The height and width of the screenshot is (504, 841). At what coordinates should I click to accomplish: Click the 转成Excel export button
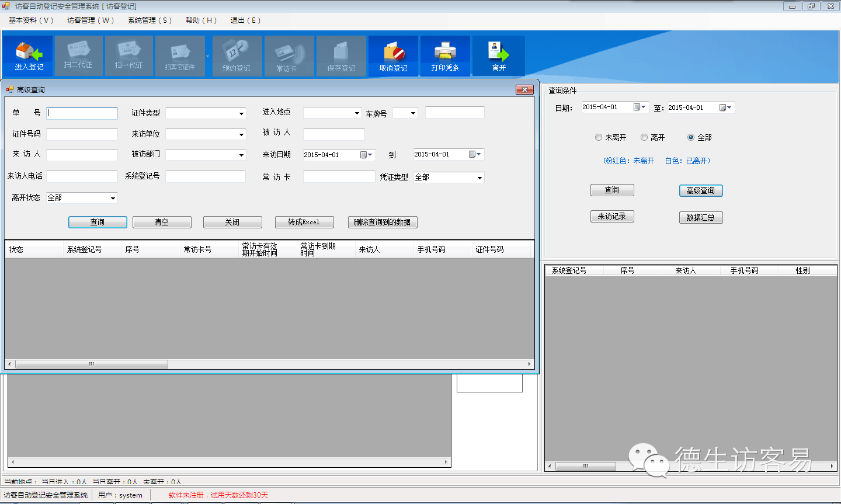304,222
